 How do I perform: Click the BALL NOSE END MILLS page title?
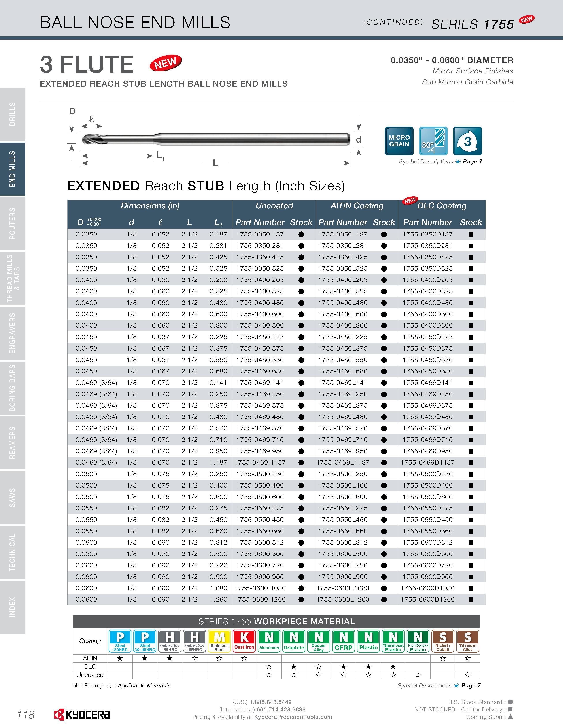135,22
